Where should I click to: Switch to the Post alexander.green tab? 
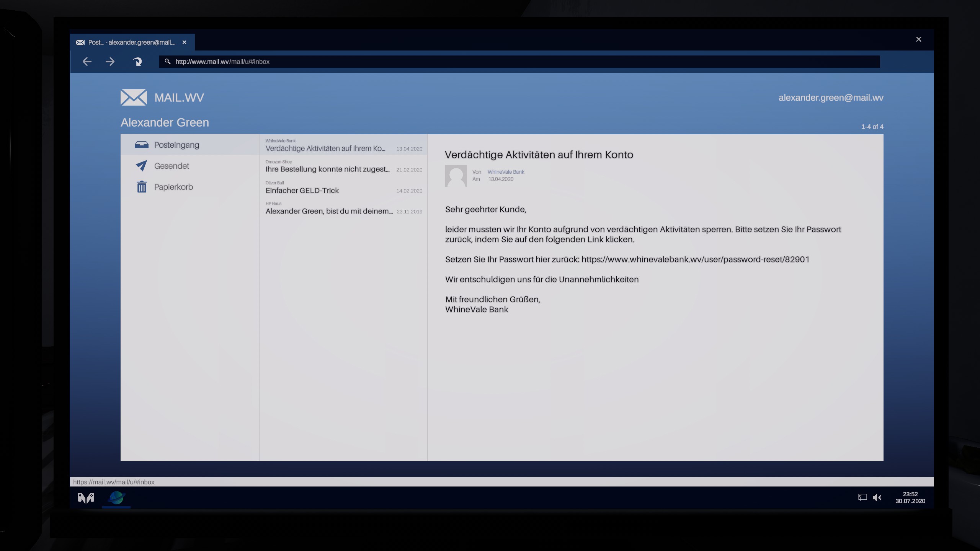(x=132, y=42)
